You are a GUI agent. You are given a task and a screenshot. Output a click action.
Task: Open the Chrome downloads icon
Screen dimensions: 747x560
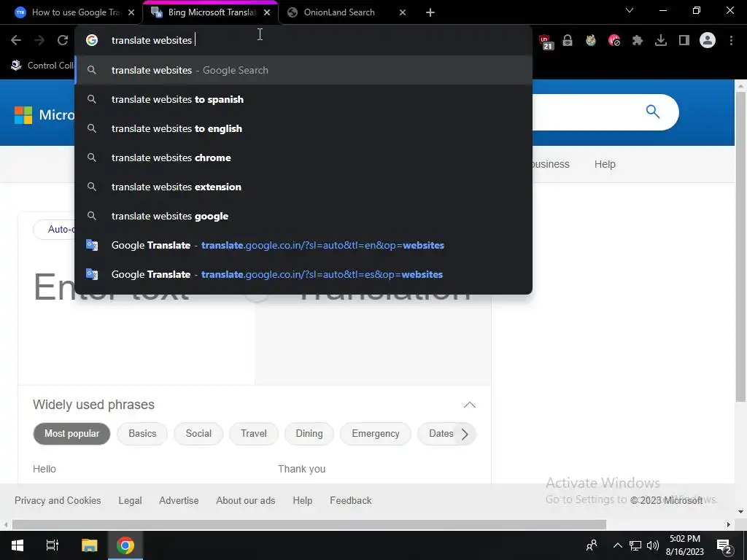click(661, 41)
